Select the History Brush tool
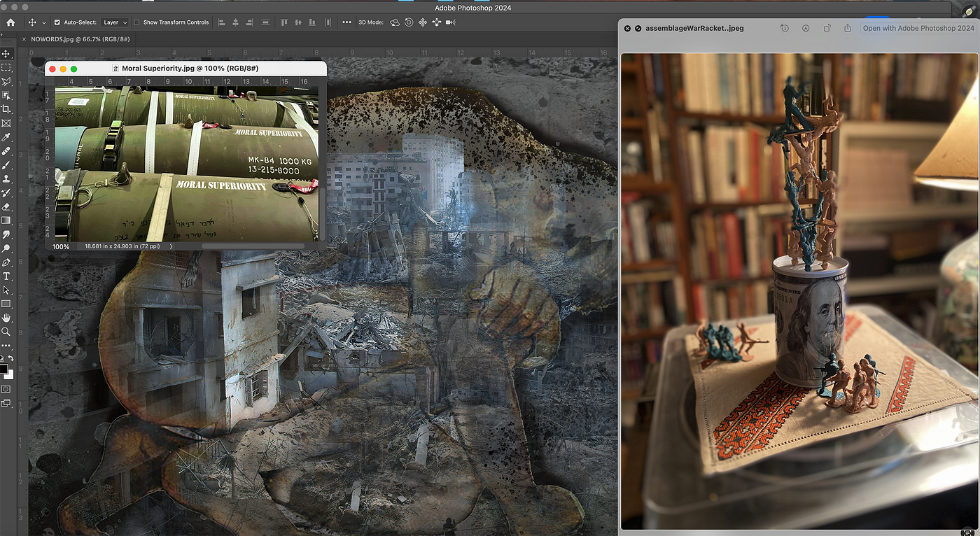The image size is (980, 536). pyautogui.click(x=6, y=192)
